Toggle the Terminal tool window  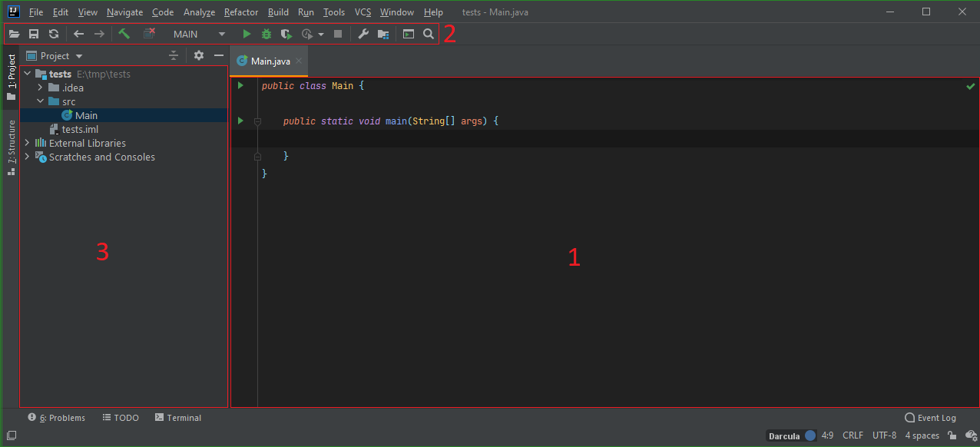pyautogui.click(x=178, y=417)
